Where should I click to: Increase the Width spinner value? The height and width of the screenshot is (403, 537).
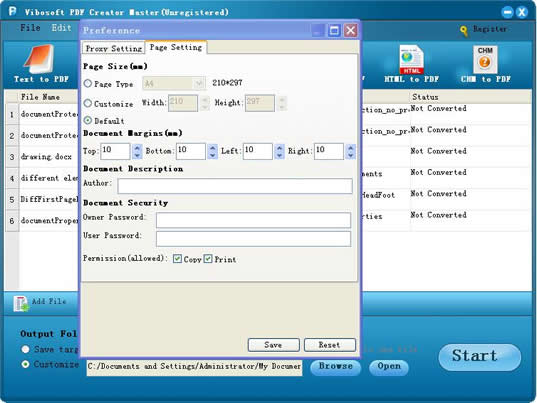(x=205, y=100)
